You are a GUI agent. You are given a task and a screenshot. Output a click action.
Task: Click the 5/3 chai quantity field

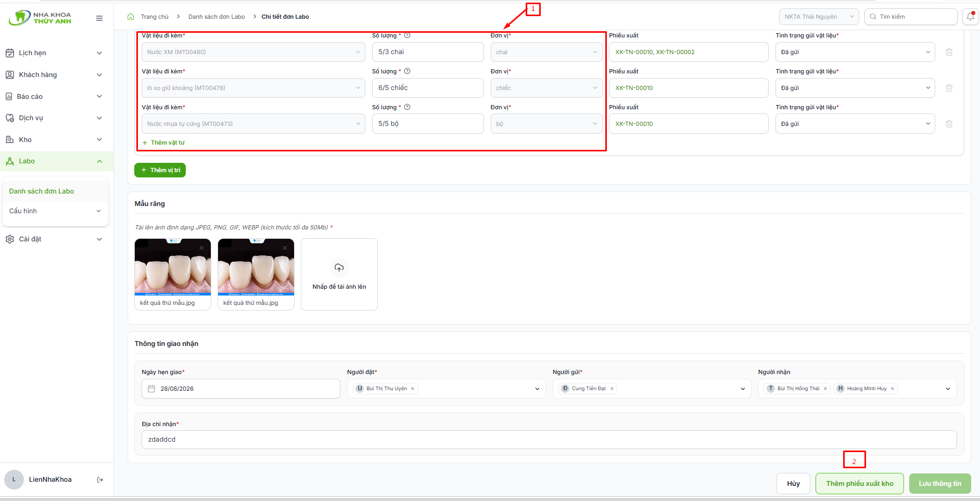[428, 52]
